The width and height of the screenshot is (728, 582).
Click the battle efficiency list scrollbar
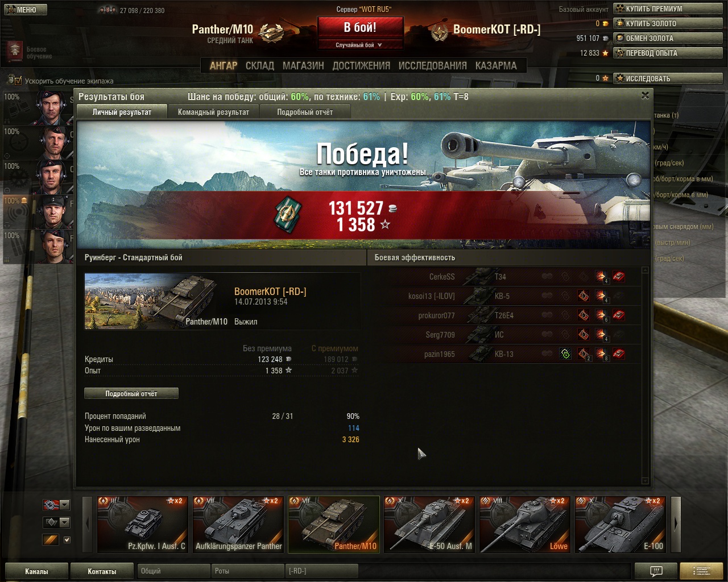(645, 375)
